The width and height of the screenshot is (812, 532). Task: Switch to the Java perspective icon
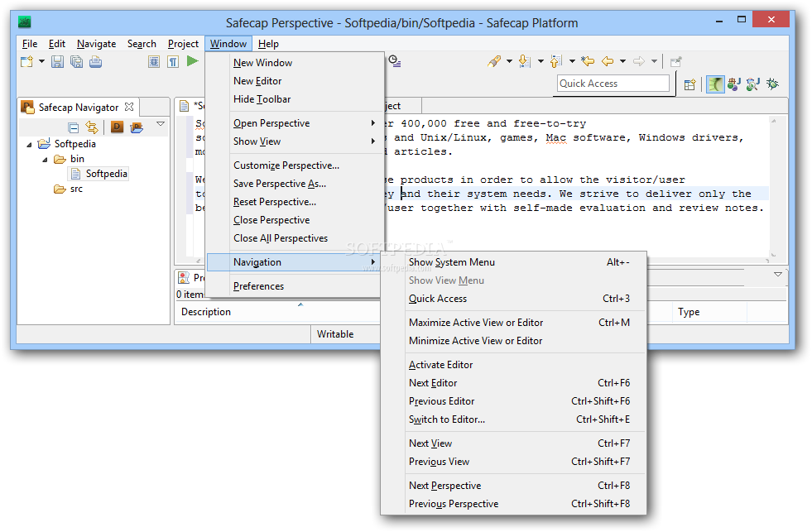(734, 84)
